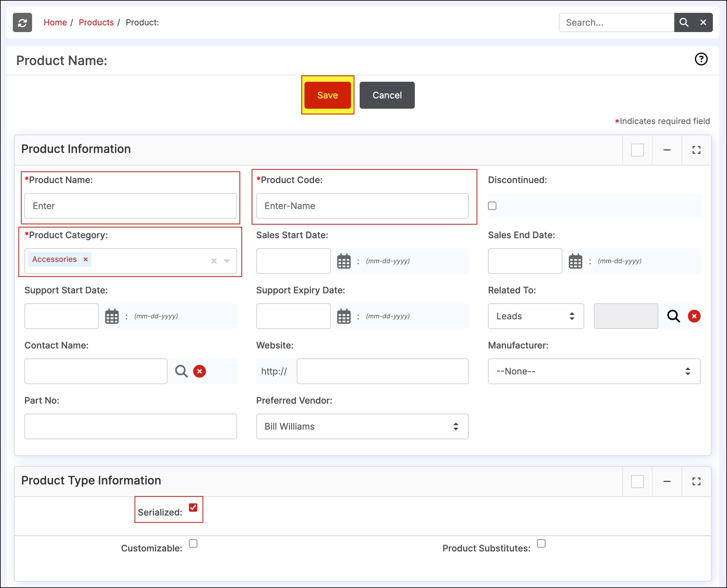Open the Related To Leads dropdown
The image size is (727, 588).
[536, 316]
